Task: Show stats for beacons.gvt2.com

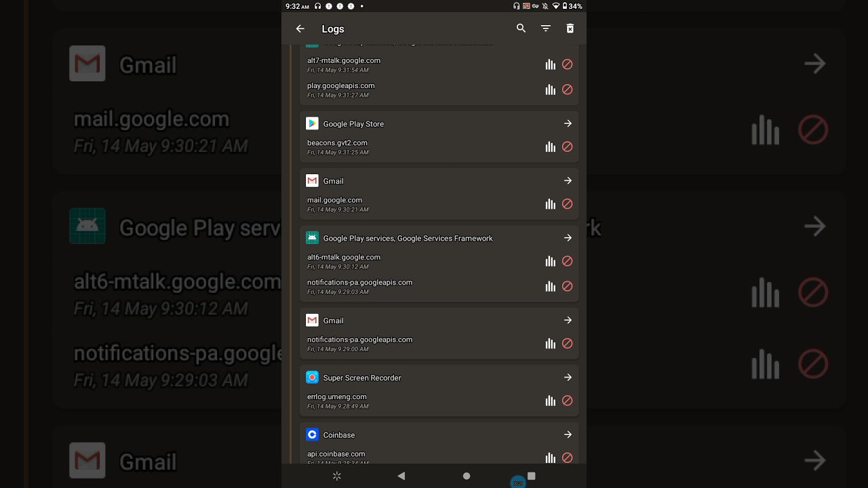Action: click(551, 147)
